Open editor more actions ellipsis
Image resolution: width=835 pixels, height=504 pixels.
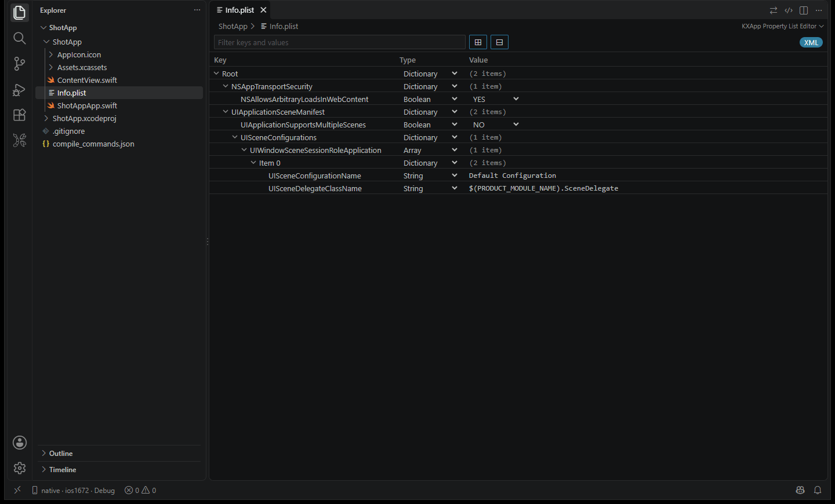click(x=819, y=10)
